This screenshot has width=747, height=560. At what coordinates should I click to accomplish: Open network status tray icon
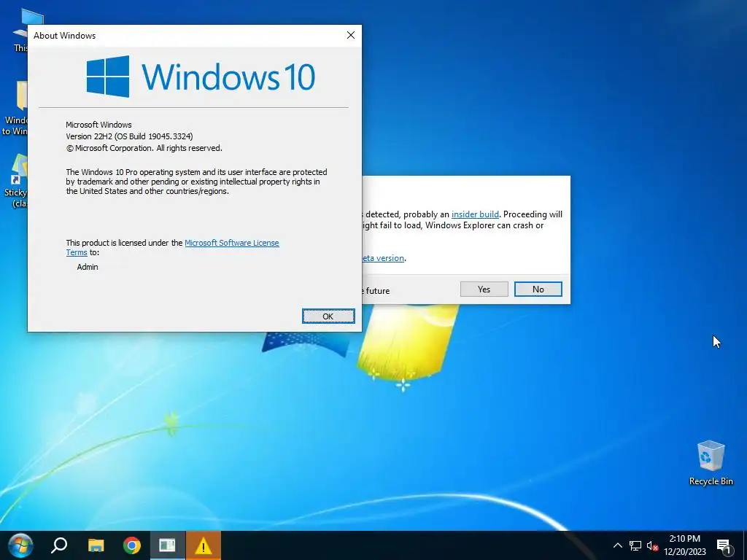(x=635, y=545)
